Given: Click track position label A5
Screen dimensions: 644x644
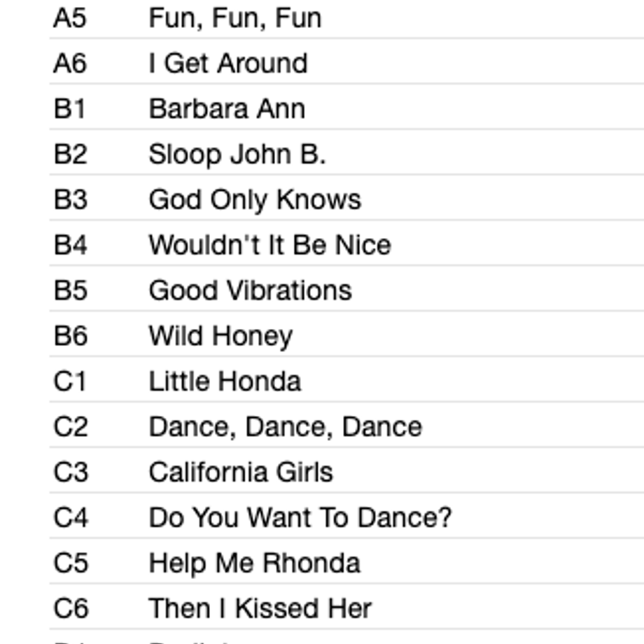Looking at the screenshot, I should (70, 19).
